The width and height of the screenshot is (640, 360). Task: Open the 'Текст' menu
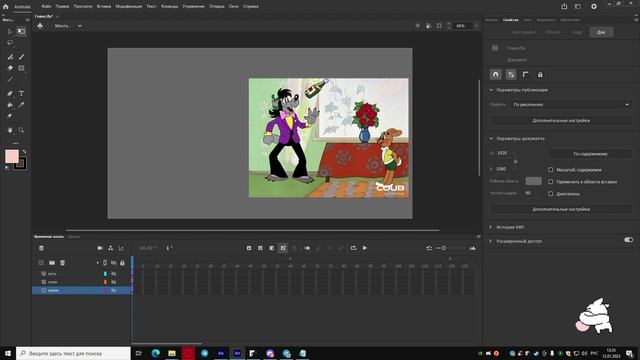click(x=151, y=7)
